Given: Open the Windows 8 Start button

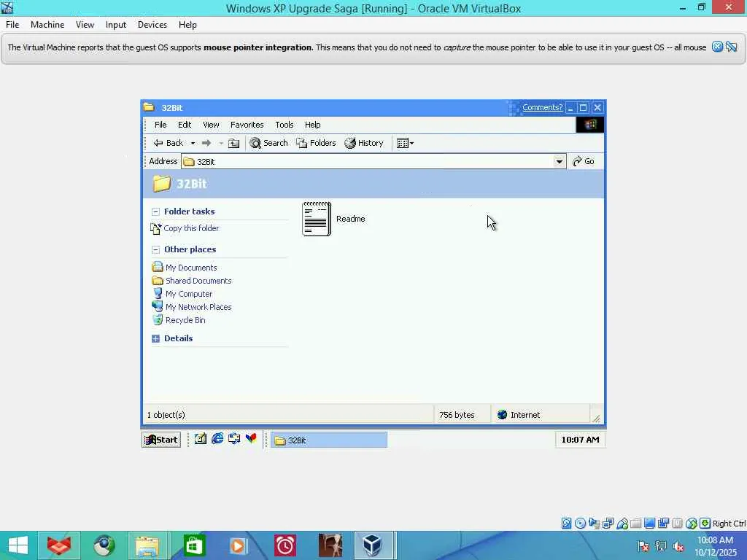Looking at the screenshot, I should [18, 545].
